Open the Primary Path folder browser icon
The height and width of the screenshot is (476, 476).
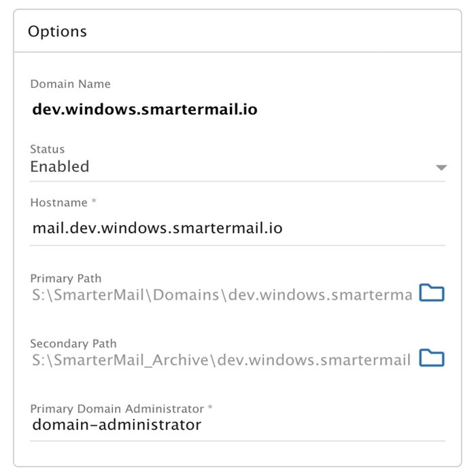(431, 292)
